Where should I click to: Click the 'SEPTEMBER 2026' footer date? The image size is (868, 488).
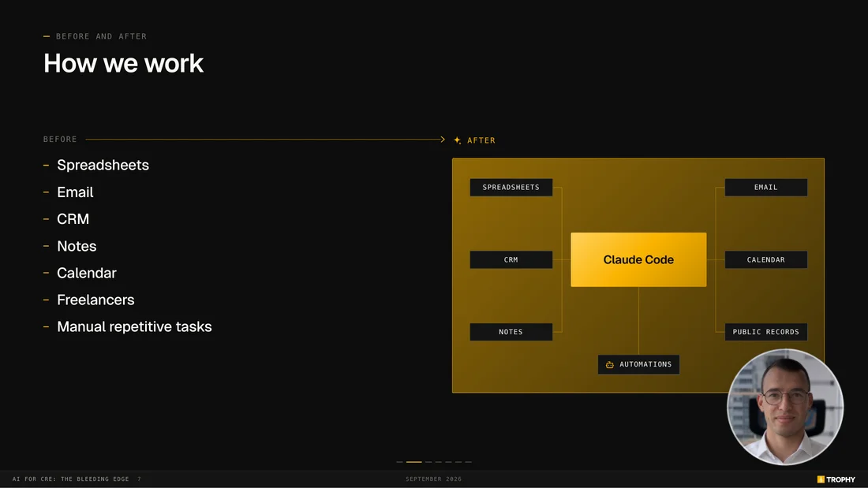pyautogui.click(x=433, y=479)
